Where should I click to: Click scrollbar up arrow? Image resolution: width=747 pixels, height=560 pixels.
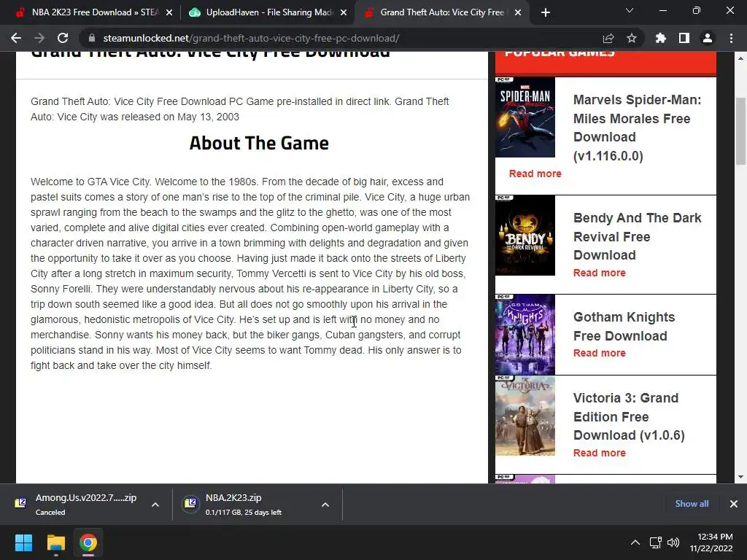740,58
